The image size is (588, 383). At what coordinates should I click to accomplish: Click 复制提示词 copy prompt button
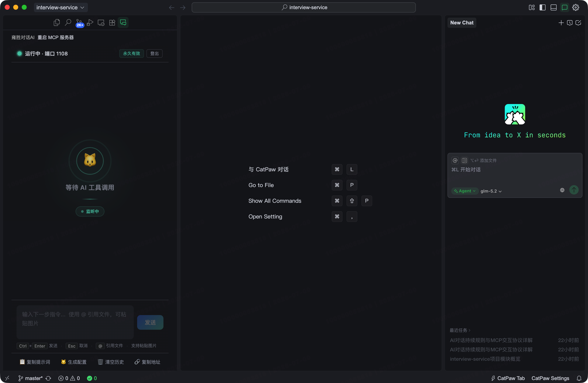click(x=35, y=362)
